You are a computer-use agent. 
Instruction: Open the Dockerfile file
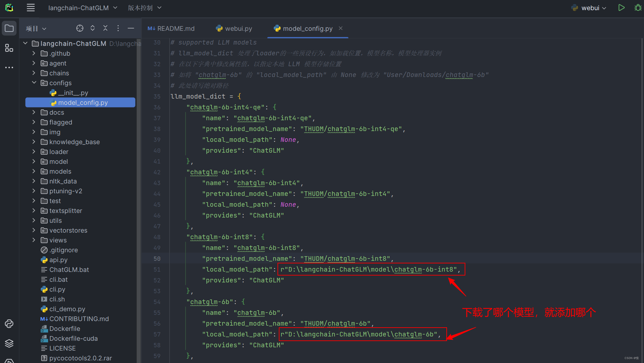click(x=61, y=329)
